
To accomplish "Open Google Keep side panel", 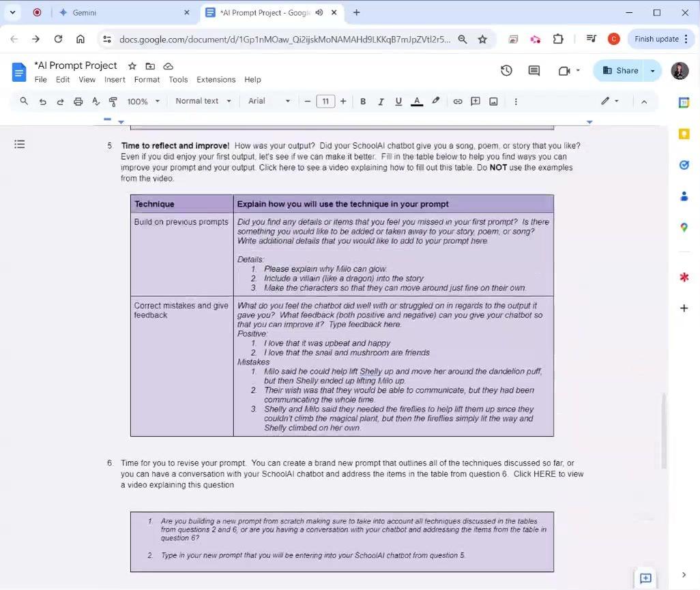I will [684, 134].
